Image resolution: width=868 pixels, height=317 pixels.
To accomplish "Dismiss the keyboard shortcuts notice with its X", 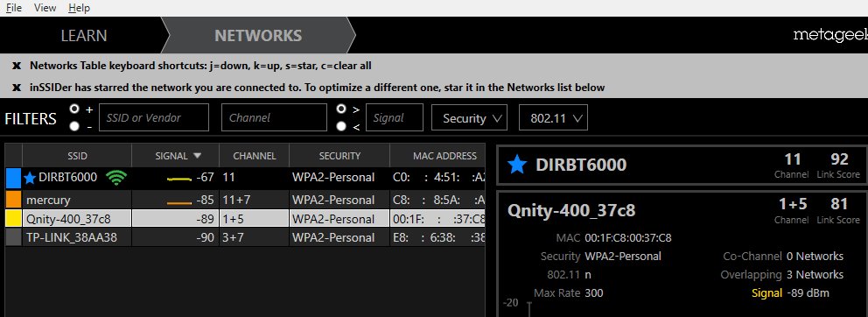I will [16, 66].
